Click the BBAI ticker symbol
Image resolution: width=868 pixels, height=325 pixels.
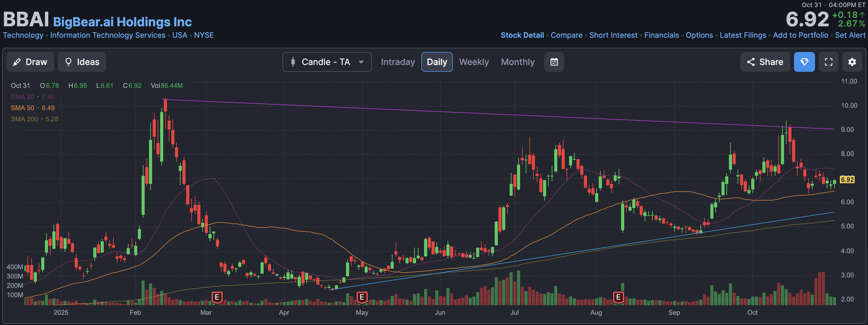coord(26,19)
